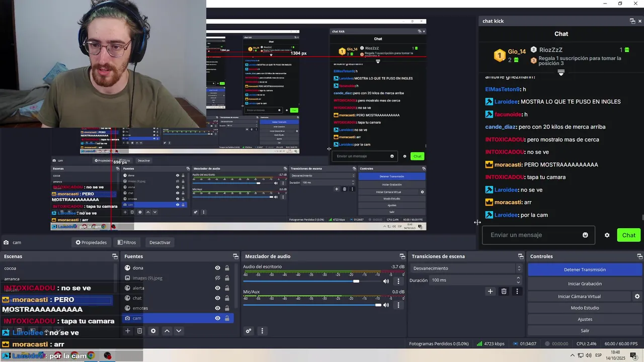Hide the emotes source eye toggle

tap(218, 308)
